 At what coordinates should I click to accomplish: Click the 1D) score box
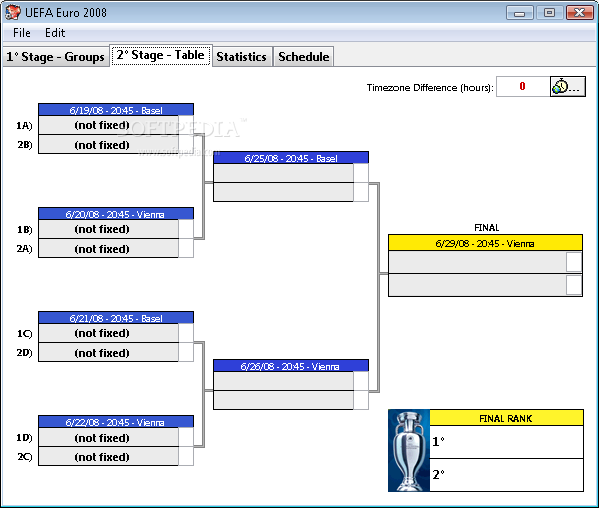click(x=186, y=437)
